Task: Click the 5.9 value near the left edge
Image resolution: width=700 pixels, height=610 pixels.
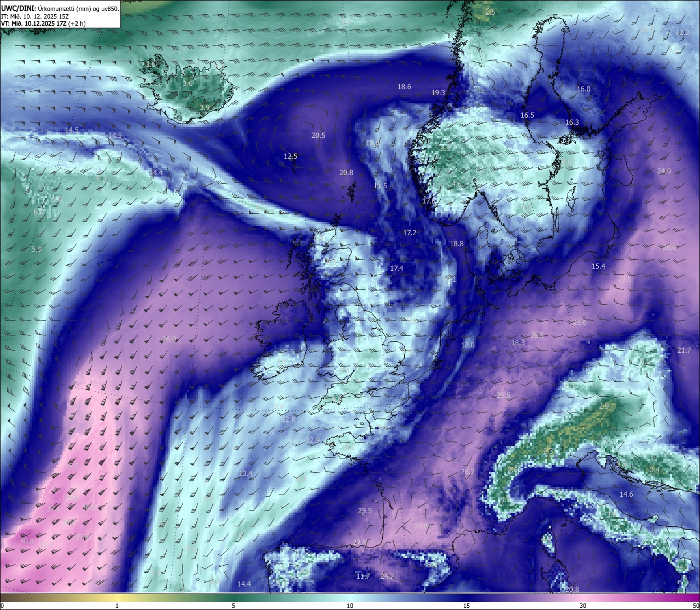Action: (x=37, y=249)
